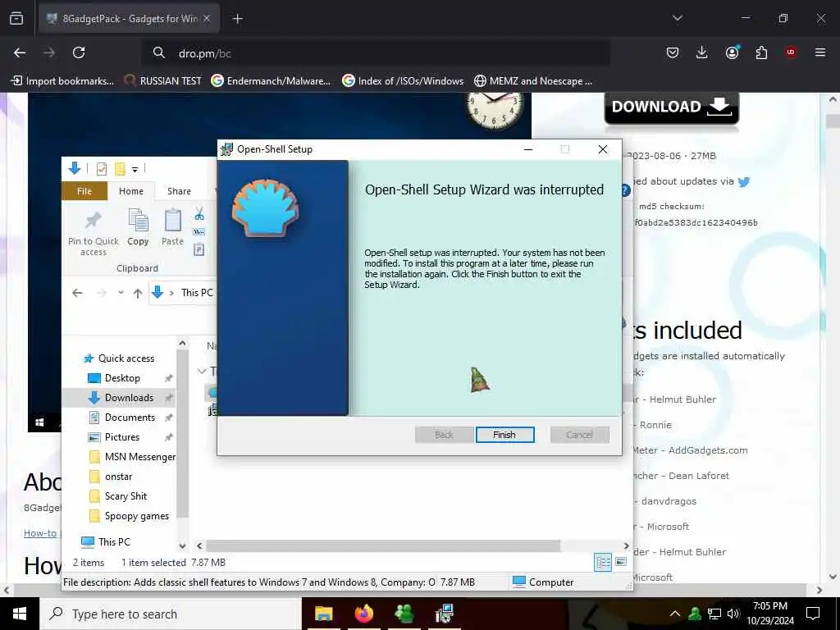The width and height of the screenshot is (840, 630).
Task: Open the RUSSIAN TEST bookmark
Action: click(x=162, y=81)
